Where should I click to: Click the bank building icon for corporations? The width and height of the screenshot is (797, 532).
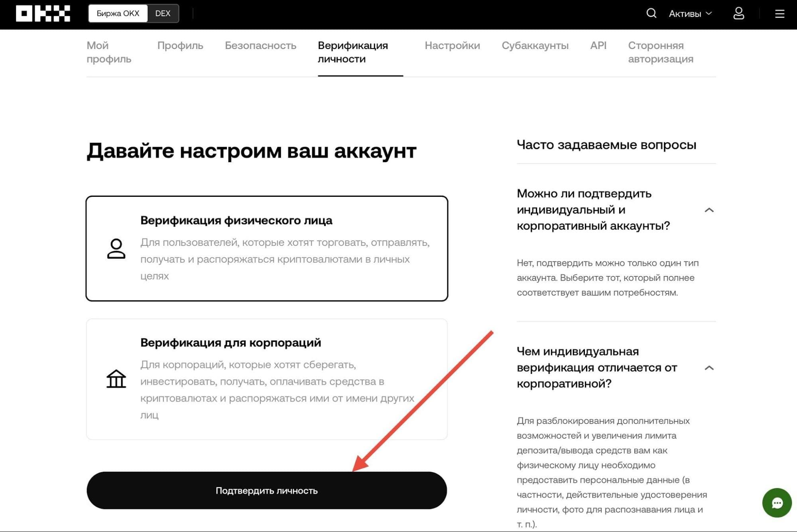tap(116, 379)
